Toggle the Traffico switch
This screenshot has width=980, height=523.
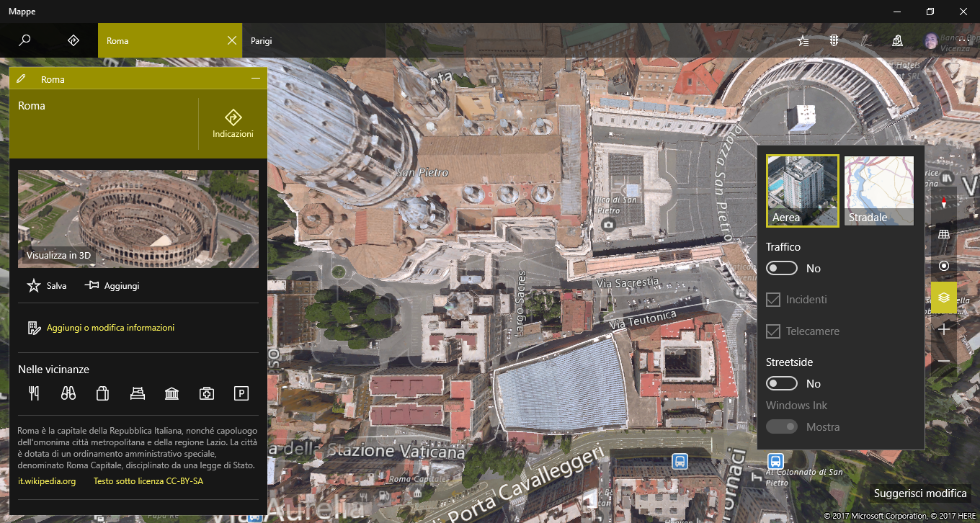point(782,268)
